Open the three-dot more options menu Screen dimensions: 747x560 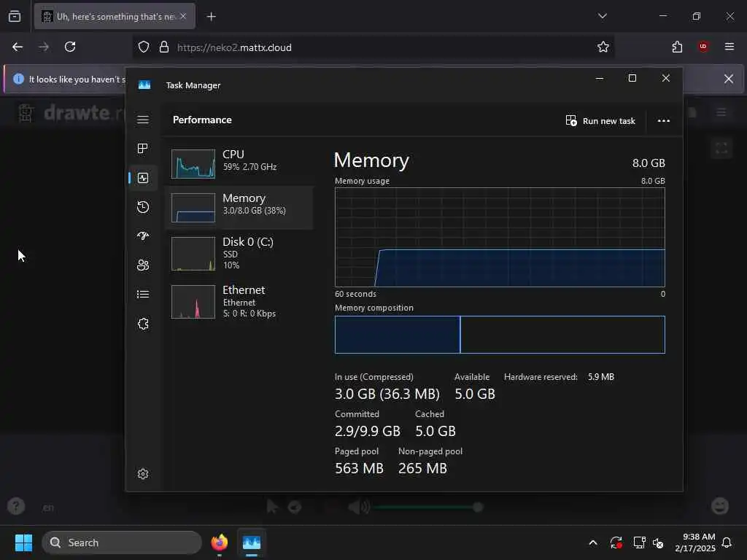(x=664, y=121)
